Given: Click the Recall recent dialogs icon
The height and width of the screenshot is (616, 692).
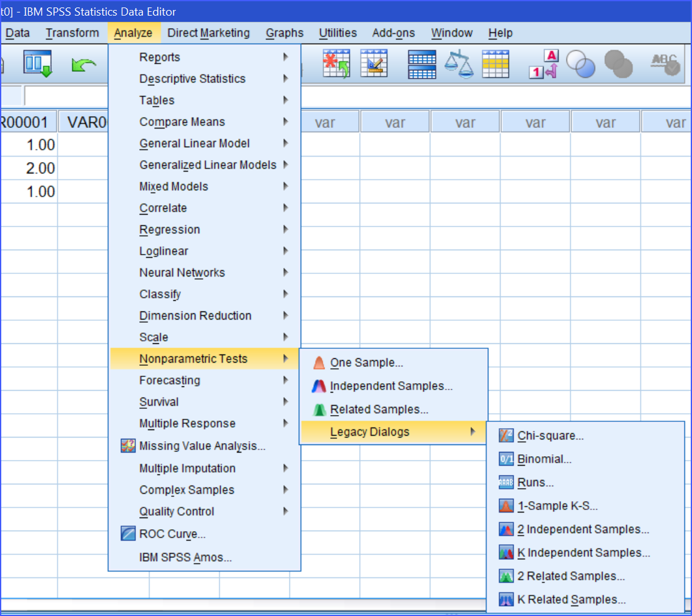Looking at the screenshot, I should click(x=37, y=64).
